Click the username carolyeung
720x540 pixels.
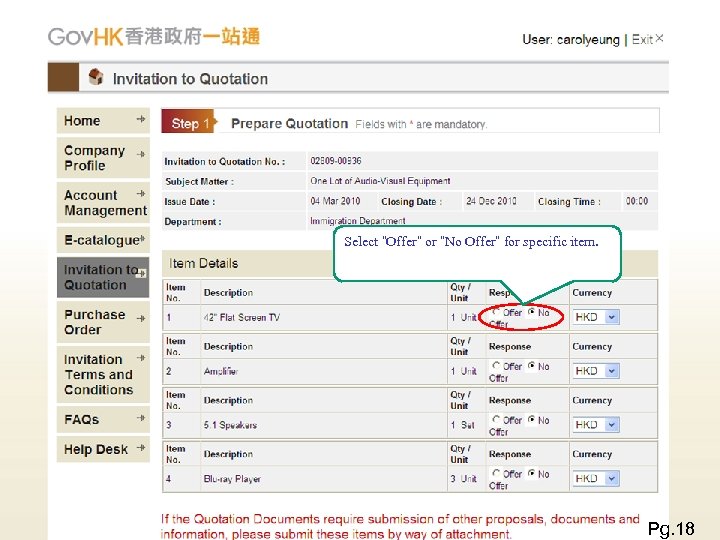pyautogui.click(x=588, y=40)
